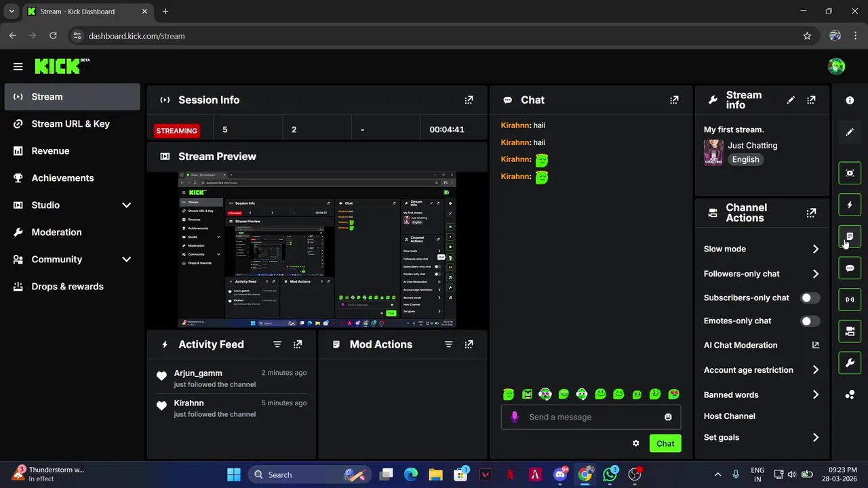Toggle the Channel Actions camera rail icon
Viewport: 868px width, 488px height.
(x=850, y=331)
